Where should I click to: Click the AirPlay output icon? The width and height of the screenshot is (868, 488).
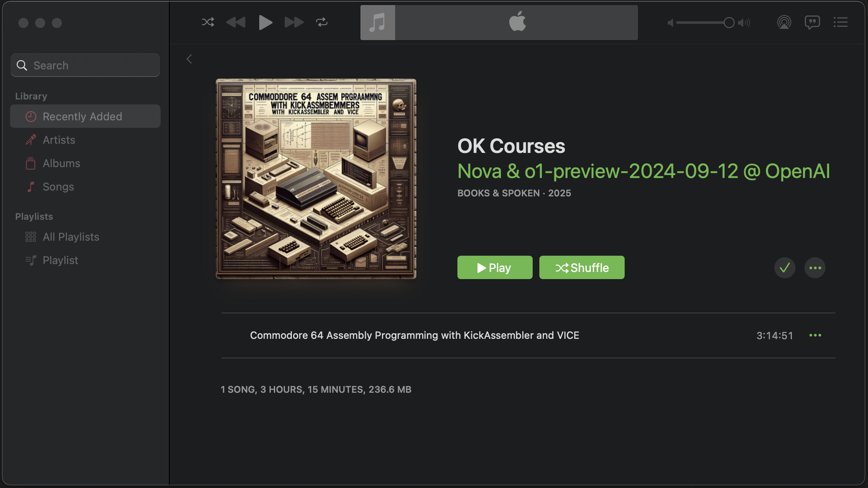point(783,22)
